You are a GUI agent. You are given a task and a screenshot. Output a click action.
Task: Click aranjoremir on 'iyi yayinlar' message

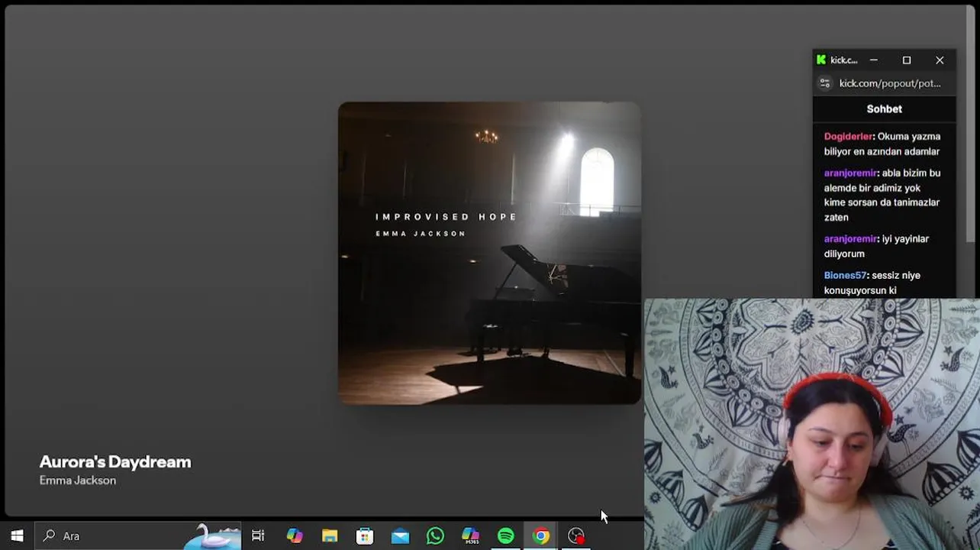[x=850, y=239]
